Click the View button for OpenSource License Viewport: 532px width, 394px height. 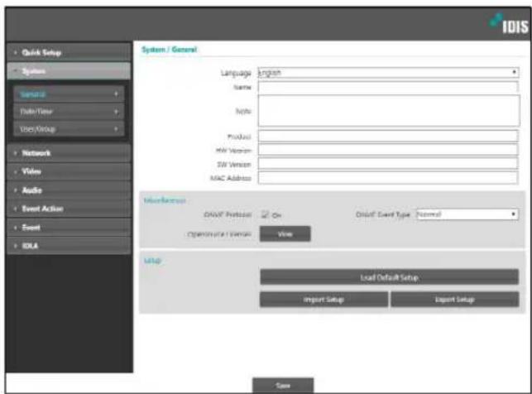pyautogui.click(x=285, y=233)
